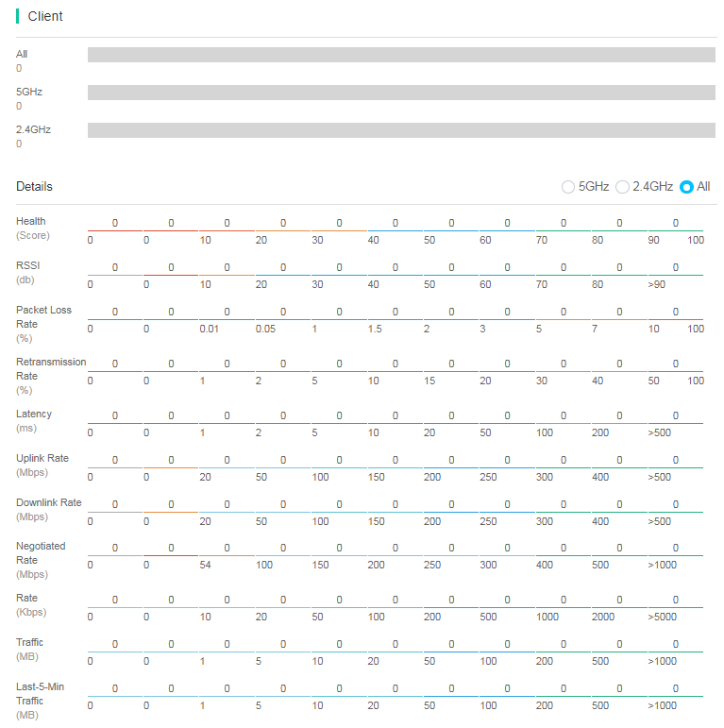
Task: Click the Client section heading
Action: (x=45, y=16)
